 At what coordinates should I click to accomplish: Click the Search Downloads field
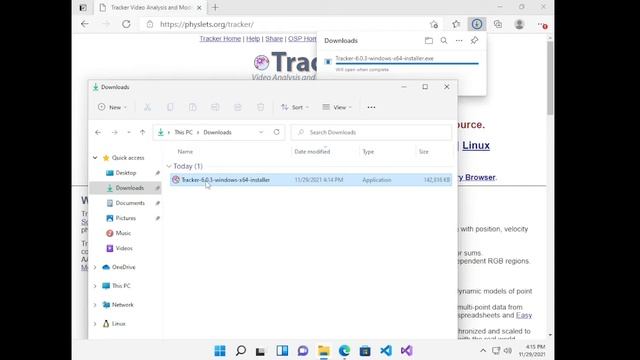click(x=371, y=132)
